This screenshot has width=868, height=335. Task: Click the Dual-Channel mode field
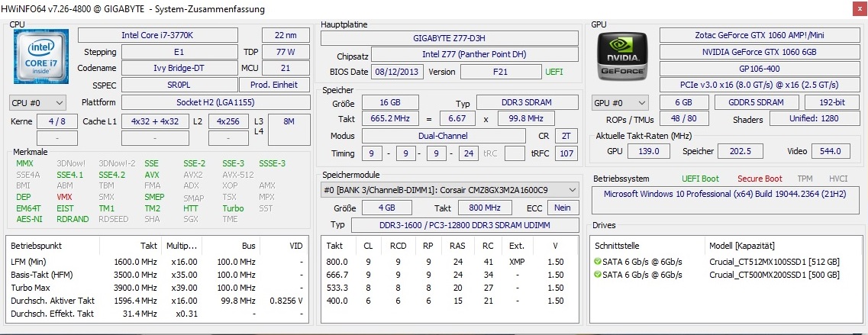444,136
